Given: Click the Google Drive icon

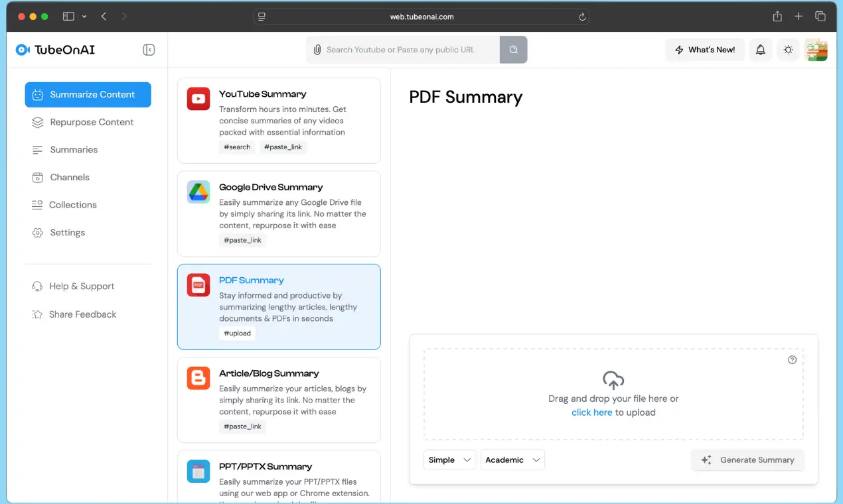Looking at the screenshot, I should (x=198, y=192).
